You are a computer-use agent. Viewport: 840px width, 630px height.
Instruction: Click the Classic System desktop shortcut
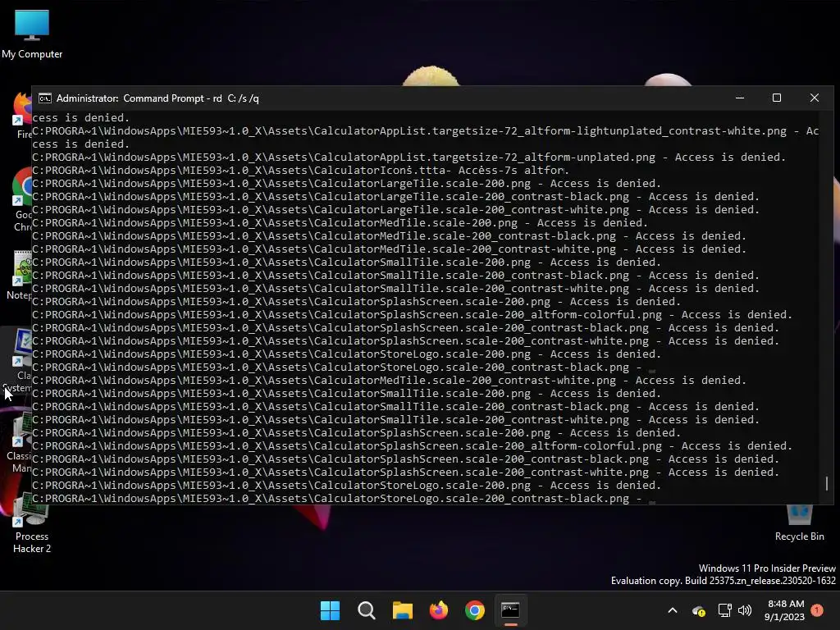pyautogui.click(x=17, y=360)
